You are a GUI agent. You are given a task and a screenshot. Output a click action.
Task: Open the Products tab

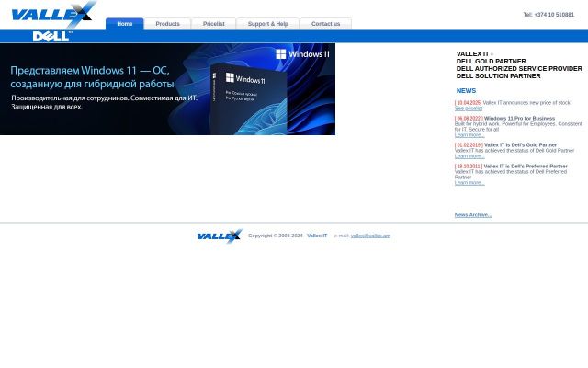[167, 24]
